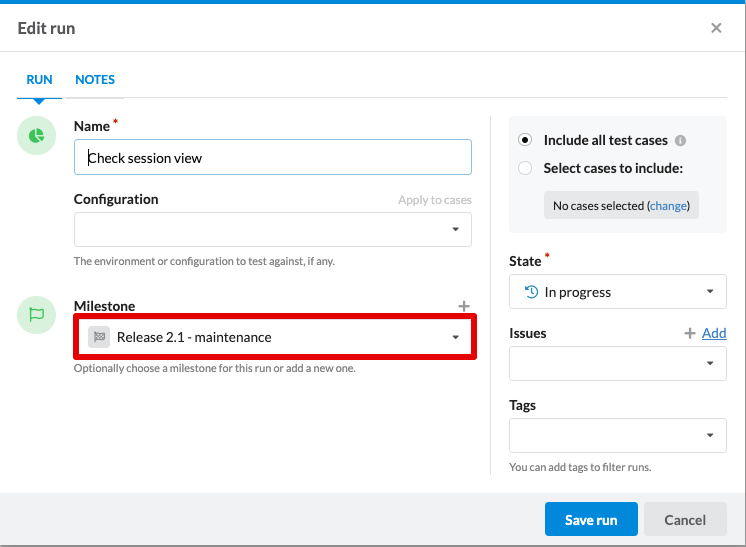Open the State dropdown
The height and width of the screenshot is (547, 746).
[617, 292]
